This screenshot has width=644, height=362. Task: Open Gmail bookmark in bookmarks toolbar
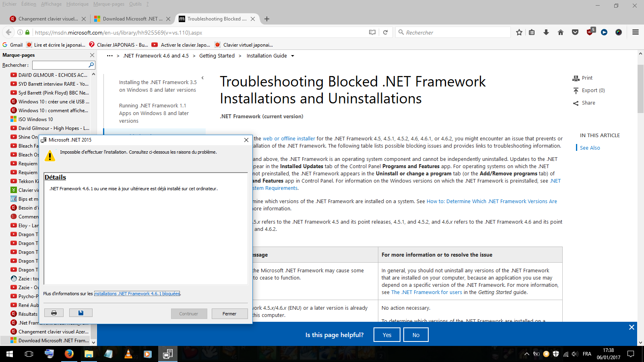[12, 45]
